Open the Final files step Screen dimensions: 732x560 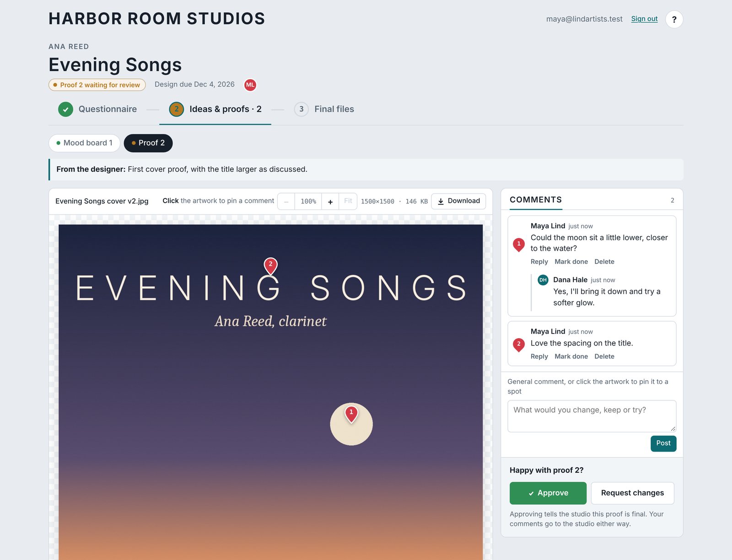point(324,109)
